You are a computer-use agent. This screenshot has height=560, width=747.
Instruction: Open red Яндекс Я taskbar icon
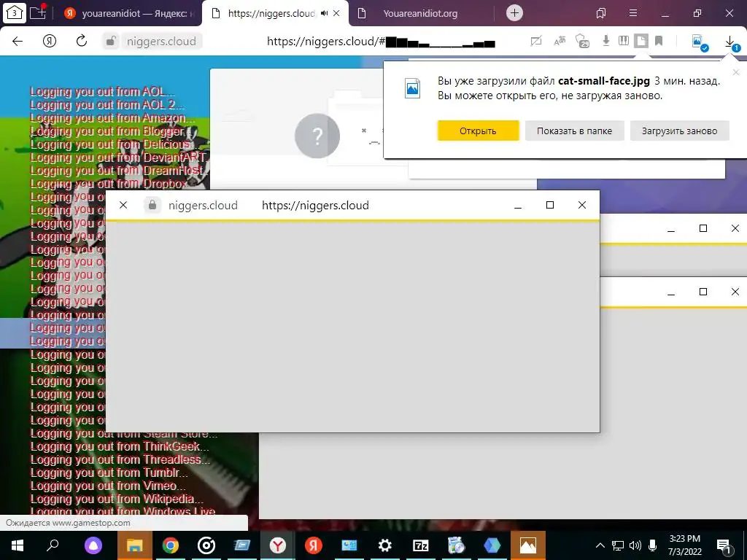[x=314, y=545]
